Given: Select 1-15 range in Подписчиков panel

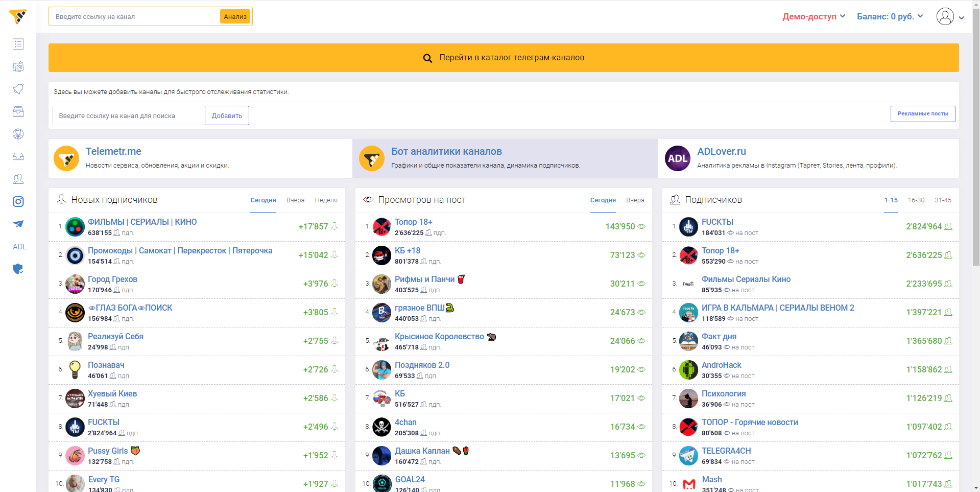Looking at the screenshot, I should [891, 200].
